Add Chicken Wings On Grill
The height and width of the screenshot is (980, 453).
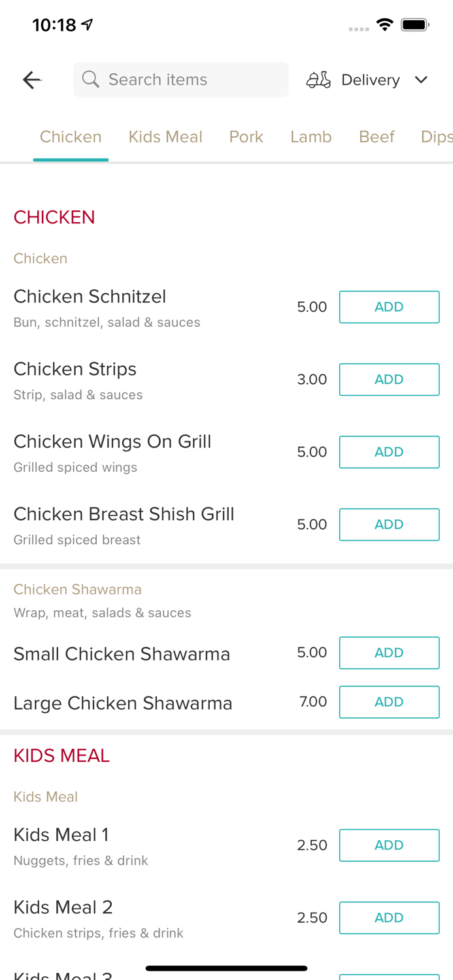click(x=389, y=451)
